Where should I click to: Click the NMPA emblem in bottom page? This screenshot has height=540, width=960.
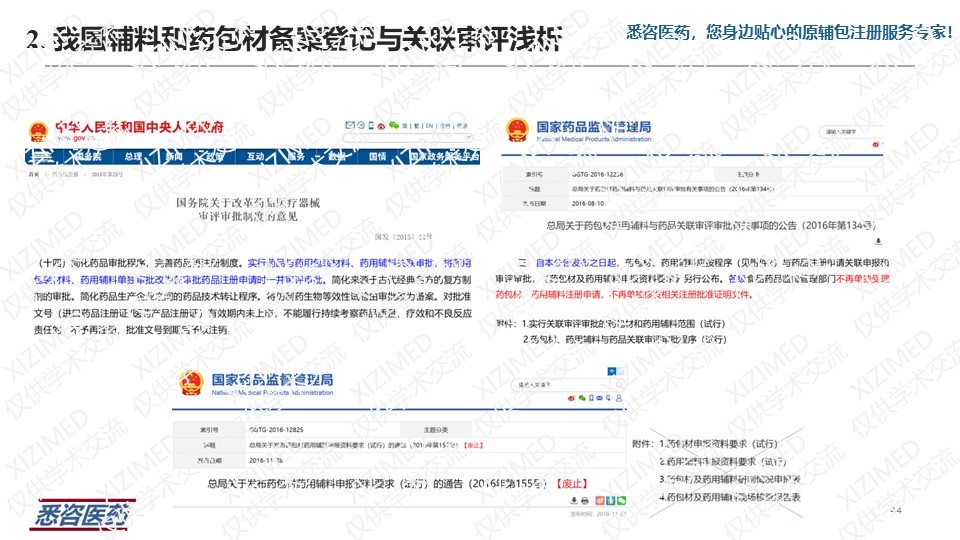(190, 383)
